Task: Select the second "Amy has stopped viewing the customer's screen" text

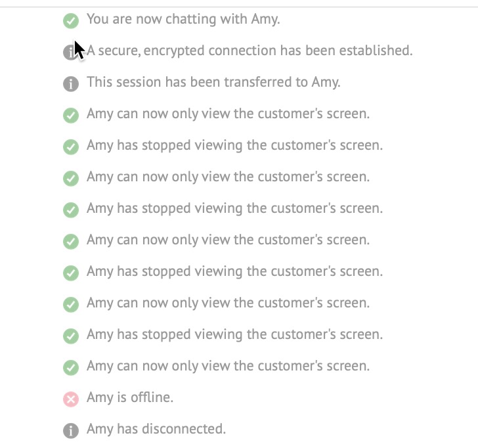Action: (x=235, y=208)
